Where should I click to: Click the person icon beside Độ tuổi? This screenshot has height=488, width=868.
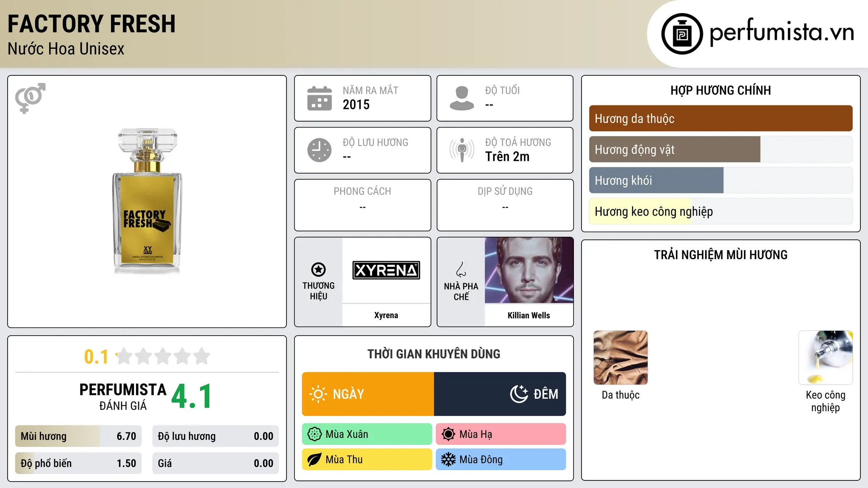pyautogui.click(x=462, y=98)
